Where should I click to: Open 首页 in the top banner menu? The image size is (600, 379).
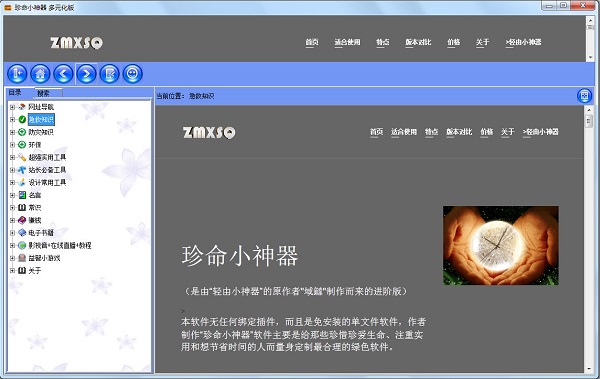(311, 42)
